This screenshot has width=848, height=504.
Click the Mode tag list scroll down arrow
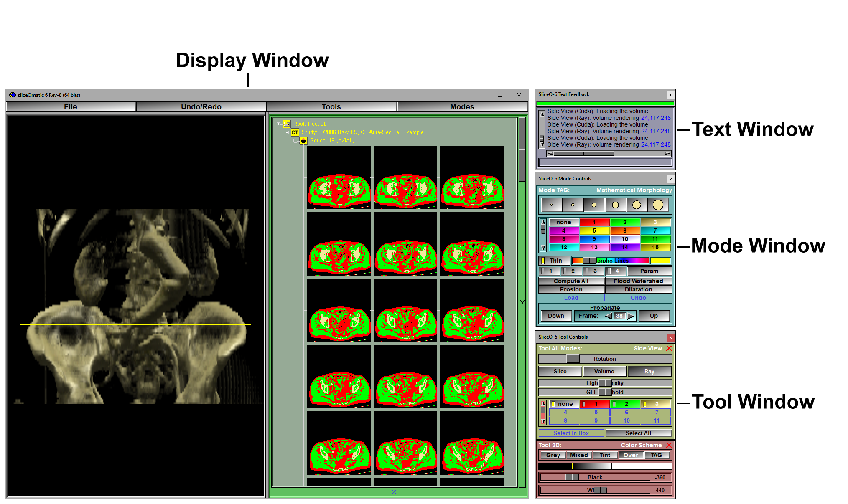click(543, 248)
